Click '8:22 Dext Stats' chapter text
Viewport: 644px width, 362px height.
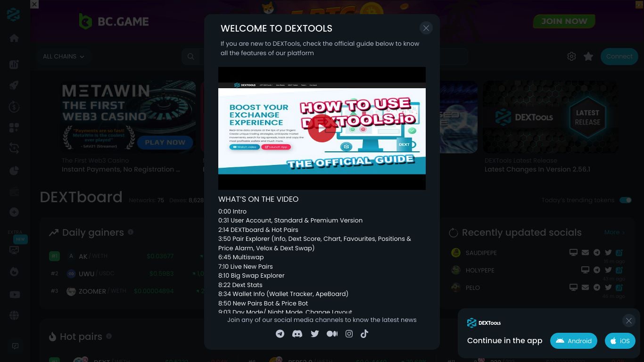point(240,285)
